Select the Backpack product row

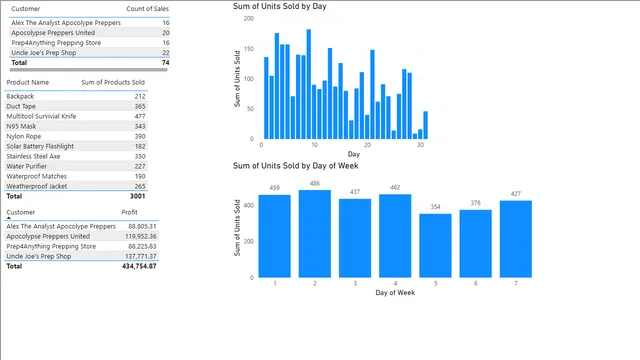[x=76, y=96]
